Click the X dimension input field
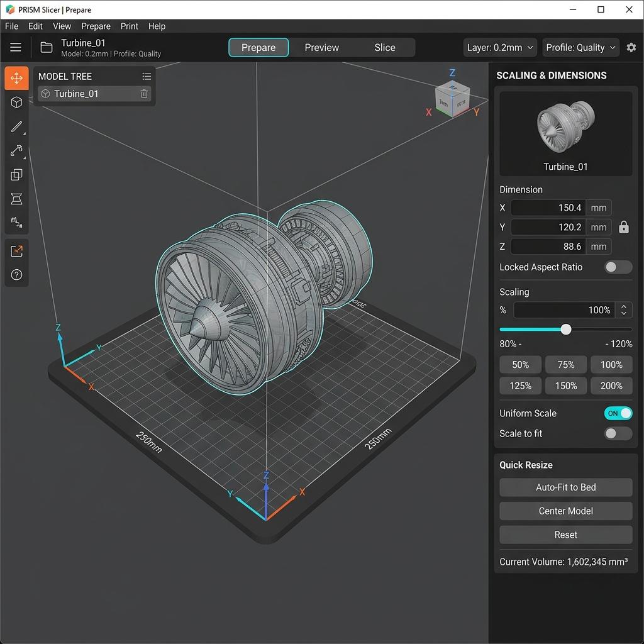 click(x=548, y=208)
